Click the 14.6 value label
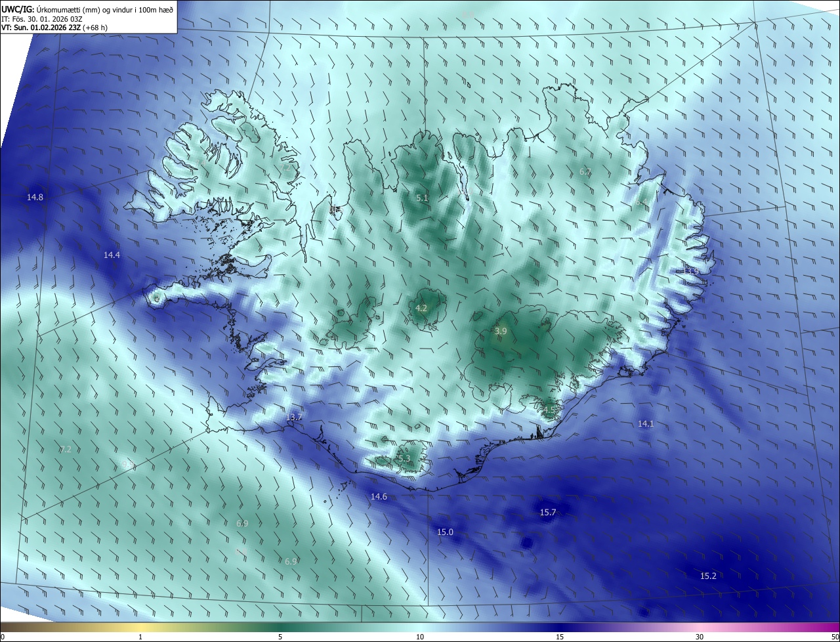 [379, 497]
